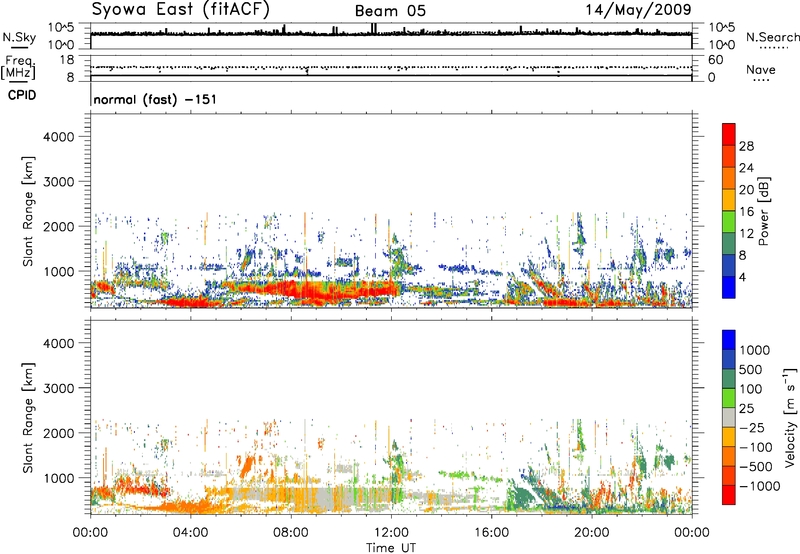This screenshot has height=554, width=800.
Task: Click the '3000' tick of the power panel
Action: coord(58,182)
